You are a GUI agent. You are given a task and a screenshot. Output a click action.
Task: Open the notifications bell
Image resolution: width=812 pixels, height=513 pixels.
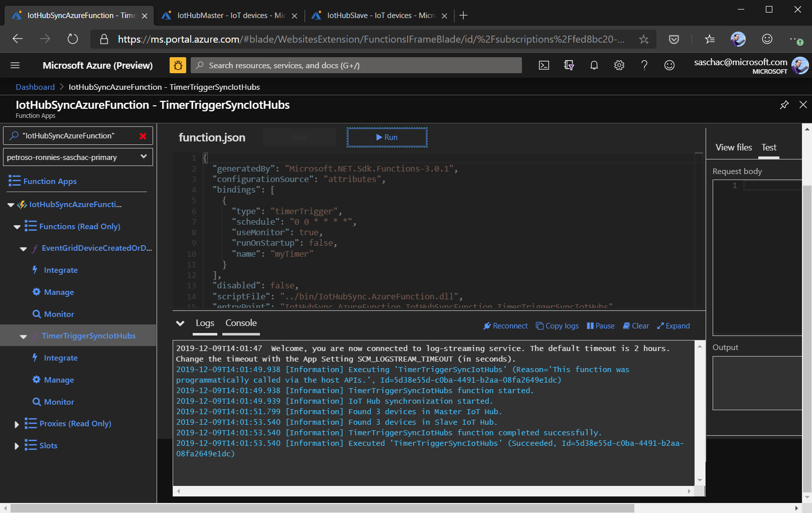(x=594, y=65)
